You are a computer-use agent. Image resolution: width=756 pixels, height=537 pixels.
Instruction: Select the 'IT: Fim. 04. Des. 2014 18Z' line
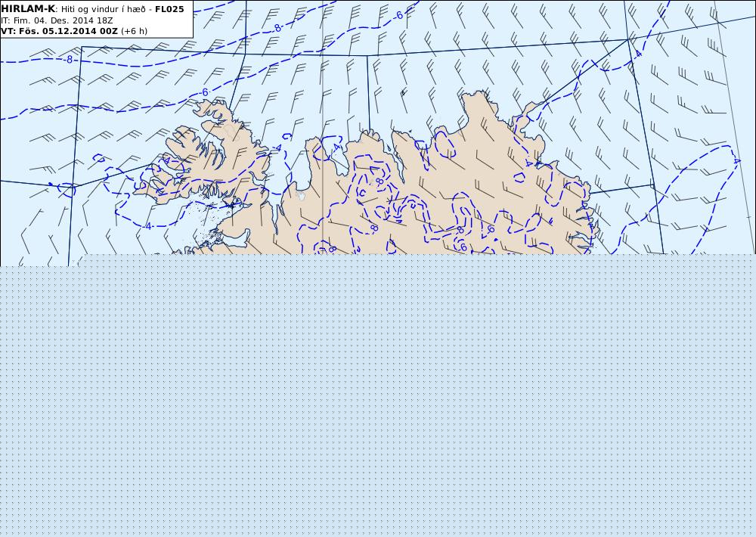pyautogui.click(x=57, y=20)
